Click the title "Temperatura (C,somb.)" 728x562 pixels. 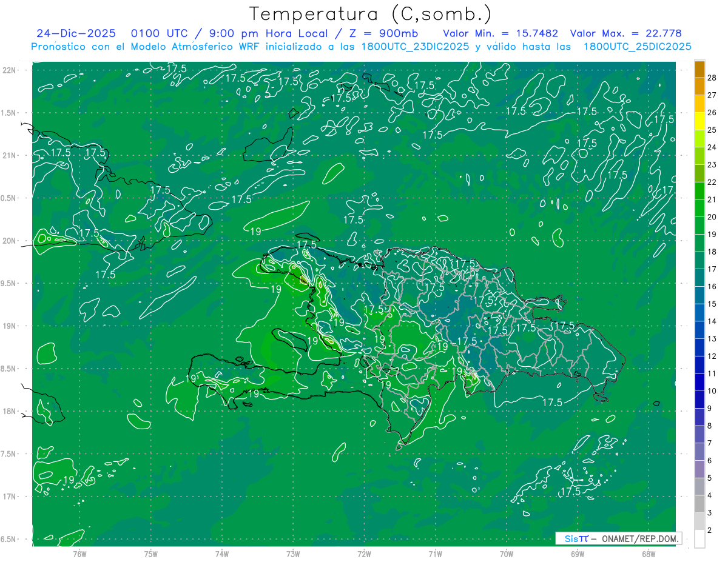pyautogui.click(x=371, y=14)
